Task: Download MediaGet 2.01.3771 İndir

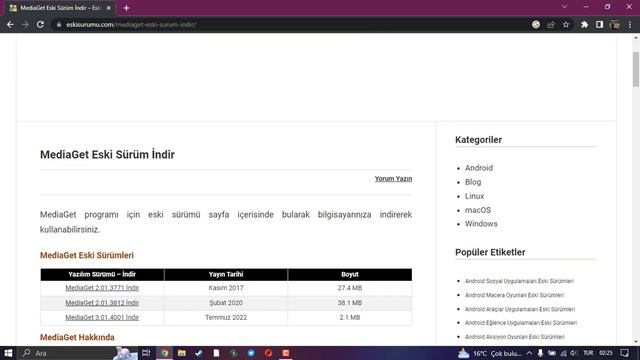Action: [102, 288]
